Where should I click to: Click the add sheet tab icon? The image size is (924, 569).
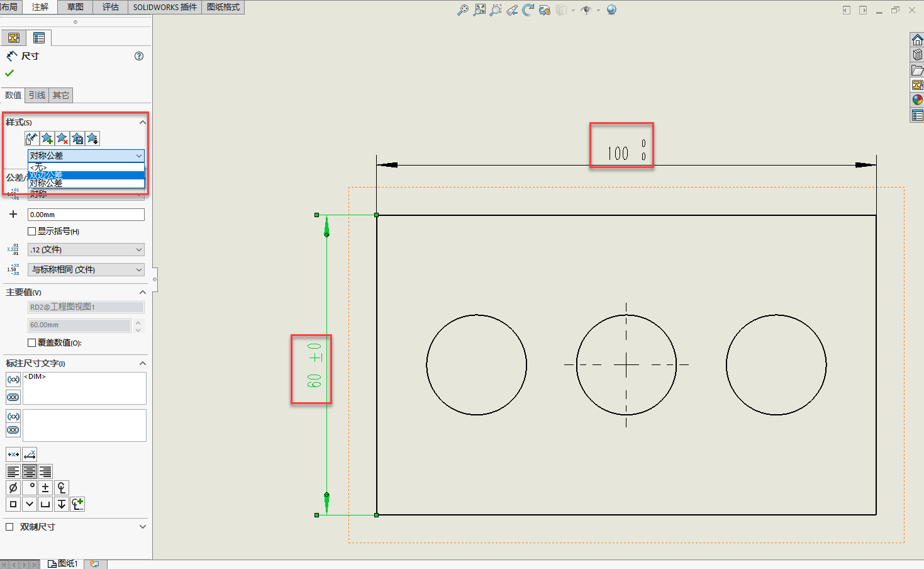(x=94, y=564)
